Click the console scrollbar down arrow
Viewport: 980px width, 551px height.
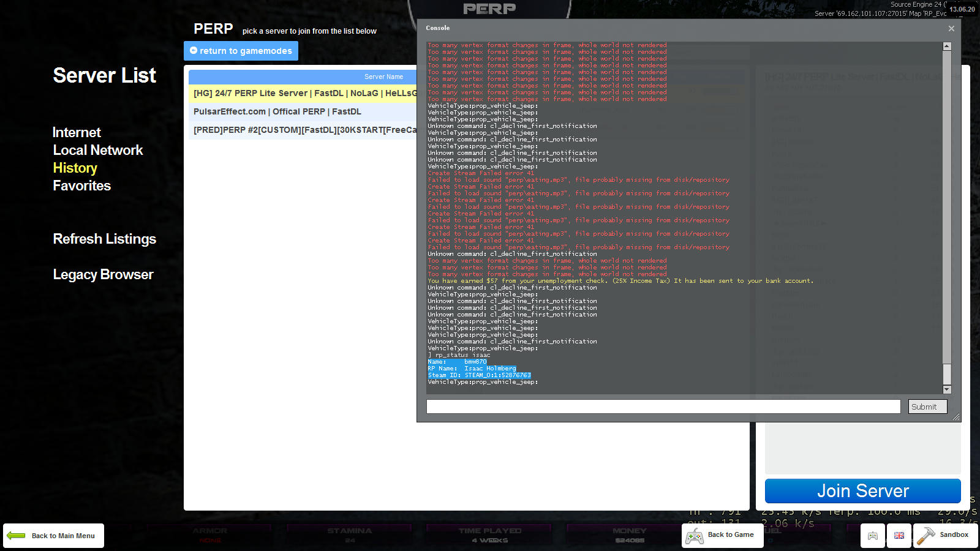pyautogui.click(x=947, y=389)
